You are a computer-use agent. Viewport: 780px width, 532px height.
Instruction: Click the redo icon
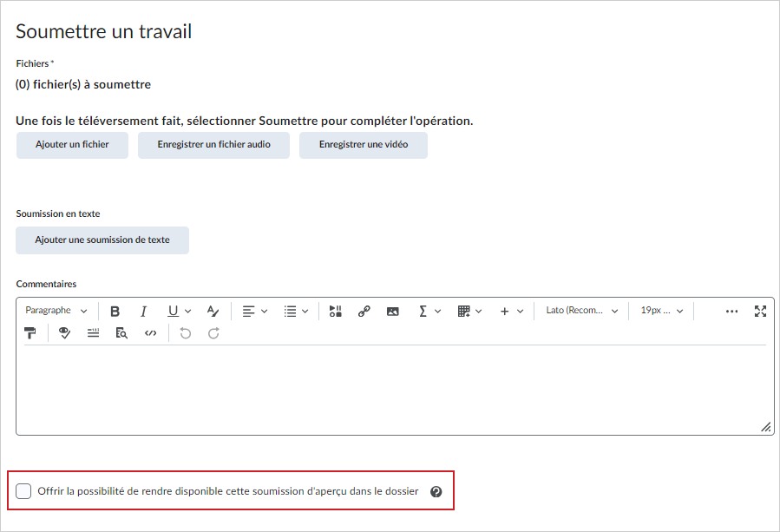coord(213,333)
